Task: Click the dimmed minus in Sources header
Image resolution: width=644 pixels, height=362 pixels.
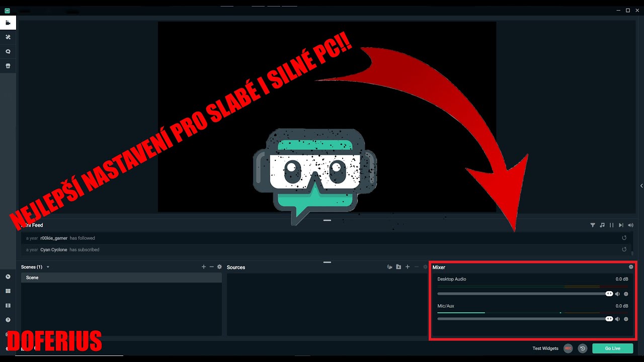Action: tap(416, 267)
